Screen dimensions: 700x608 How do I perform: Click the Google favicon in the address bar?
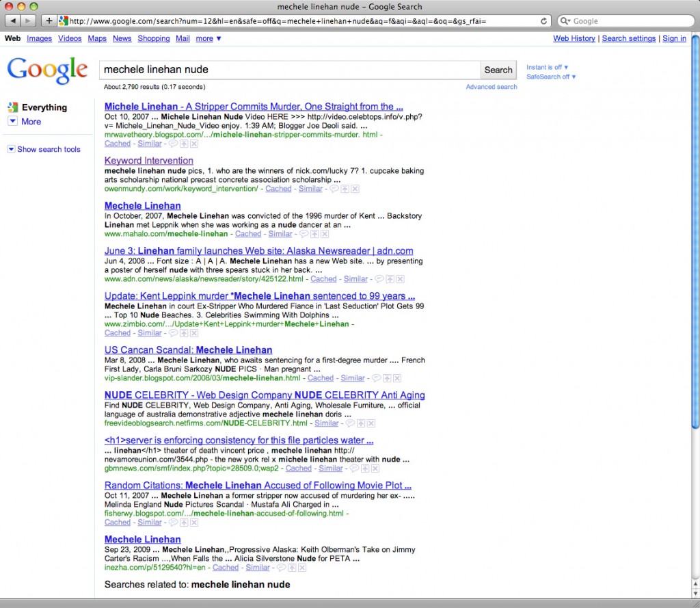pyautogui.click(x=64, y=21)
